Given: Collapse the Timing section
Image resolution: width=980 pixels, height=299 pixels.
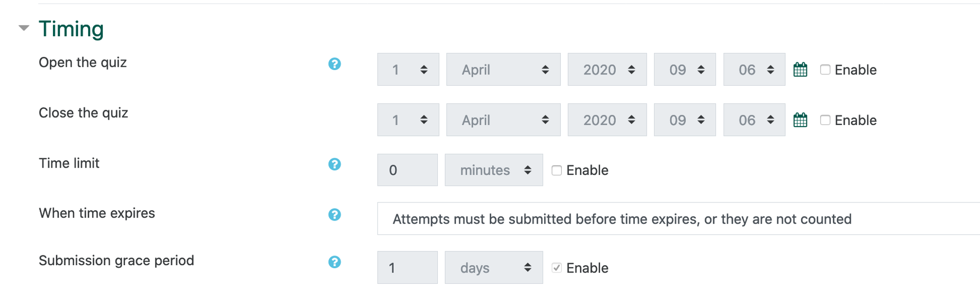Looking at the screenshot, I should click(x=23, y=28).
